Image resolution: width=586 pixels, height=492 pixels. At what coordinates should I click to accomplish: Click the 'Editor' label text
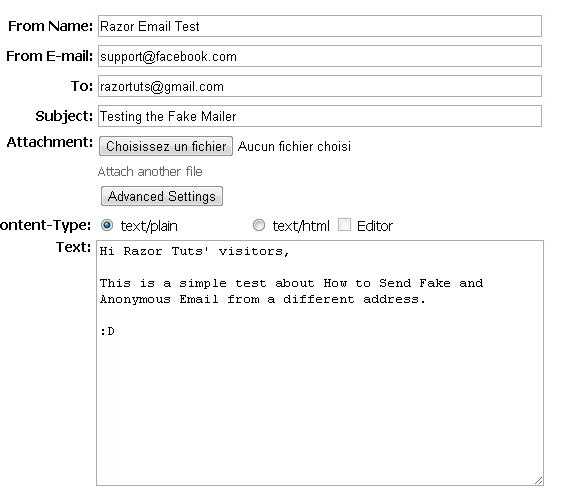pyautogui.click(x=375, y=226)
